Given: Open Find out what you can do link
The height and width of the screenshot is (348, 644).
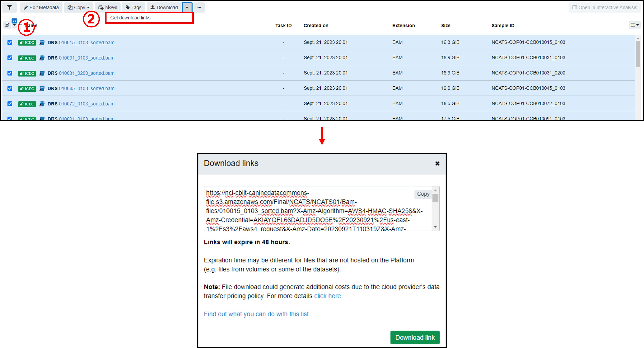Looking at the screenshot, I should pos(257,314).
